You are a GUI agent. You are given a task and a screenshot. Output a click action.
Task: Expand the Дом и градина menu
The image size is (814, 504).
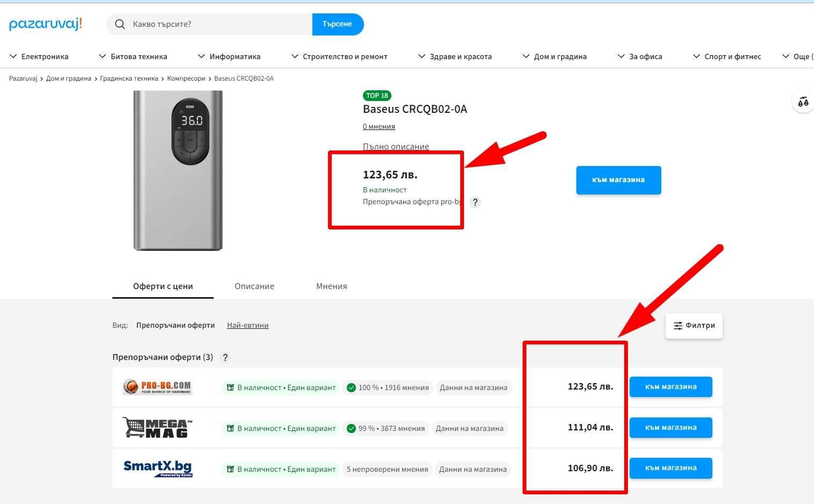[554, 56]
